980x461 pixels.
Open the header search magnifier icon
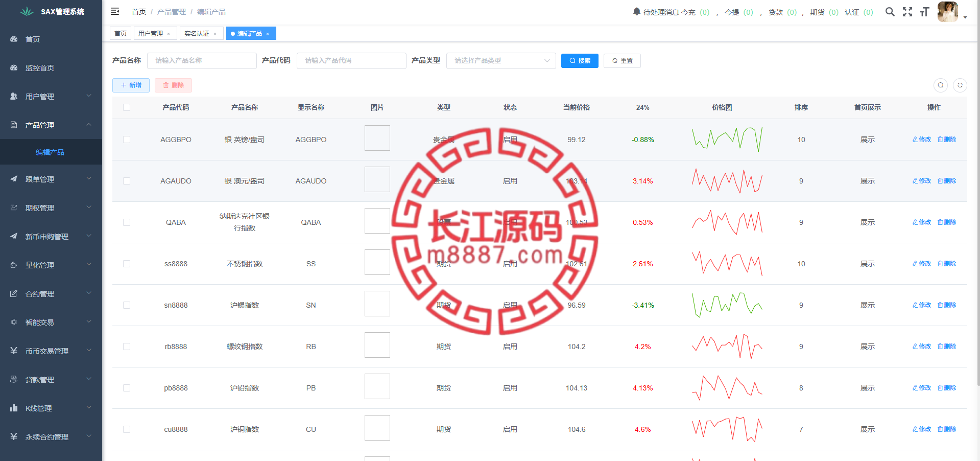pos(890,12)
